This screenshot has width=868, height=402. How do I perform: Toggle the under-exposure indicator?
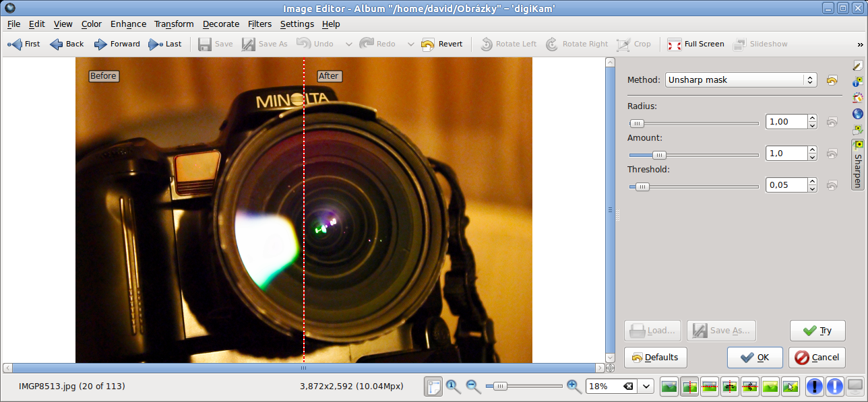tap(815, 387)
